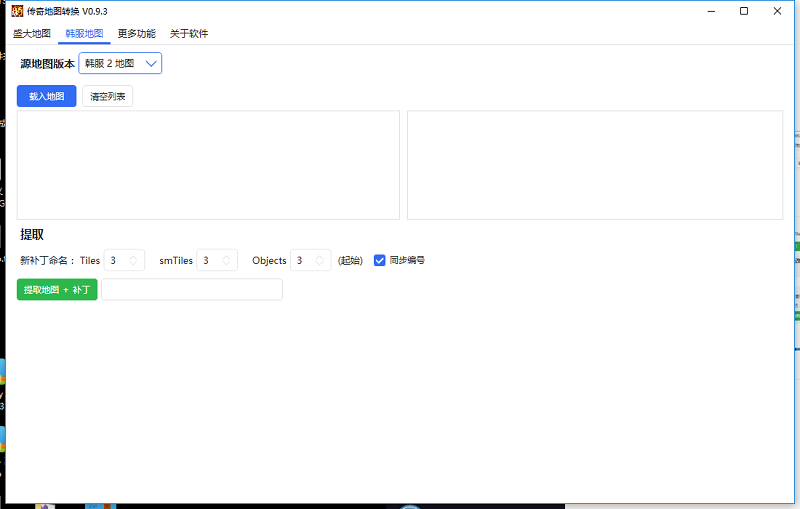This screenshot has height=509, width=800.
Task: Click the text field beside 提取地图 button
Action: (x=192, y=290)
